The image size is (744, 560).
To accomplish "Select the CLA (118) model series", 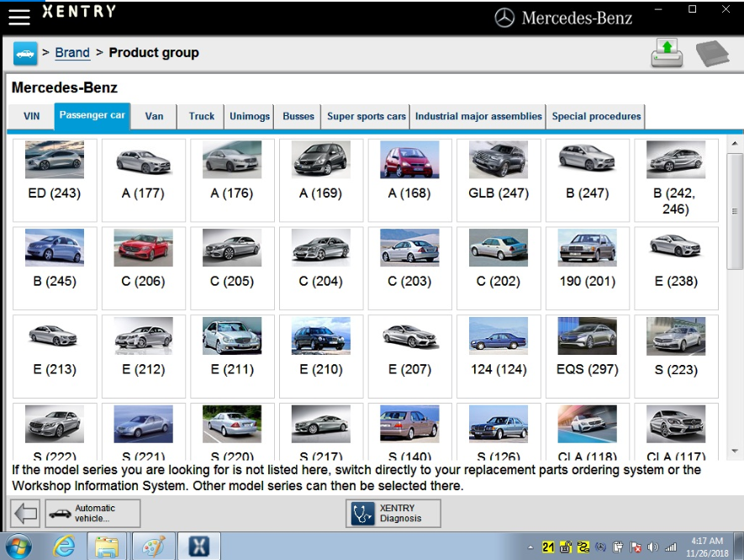I will (x=587, y=432).
